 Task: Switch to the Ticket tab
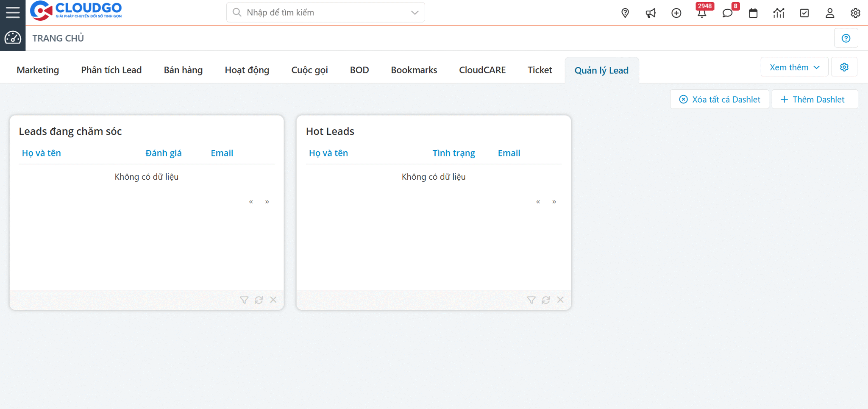pyautogui.click(x=540, y=70)
